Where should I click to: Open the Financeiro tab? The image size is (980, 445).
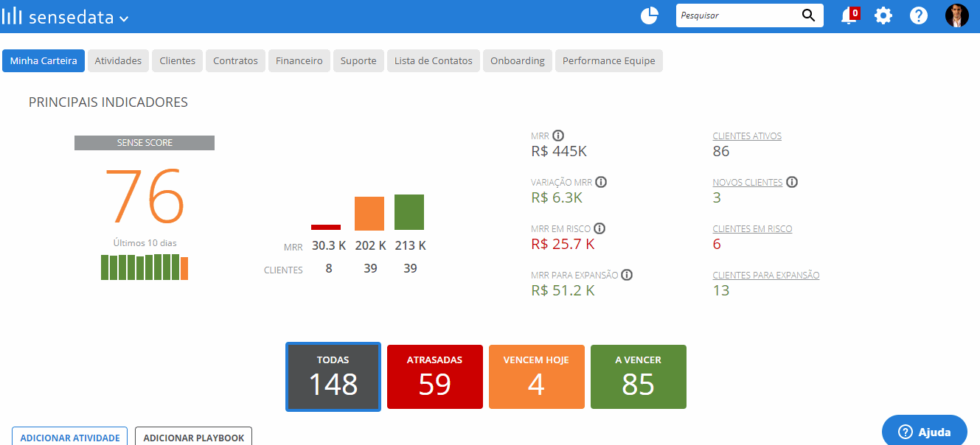pyautogui.click(x=299, y=61)
